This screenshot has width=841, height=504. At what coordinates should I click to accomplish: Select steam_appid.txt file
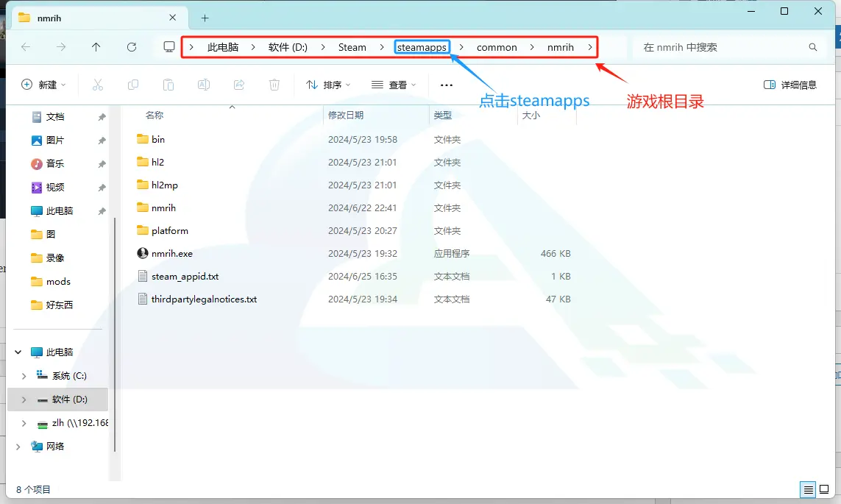185,276
